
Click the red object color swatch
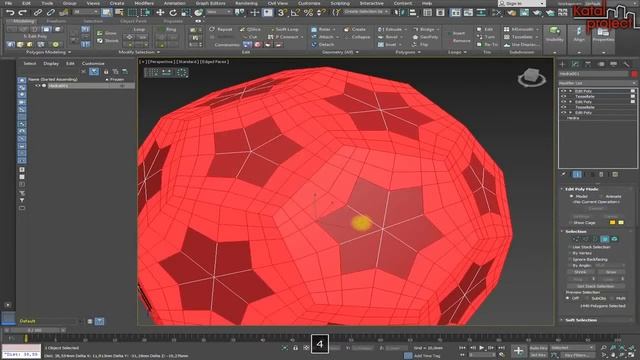(x=634, y=74)
